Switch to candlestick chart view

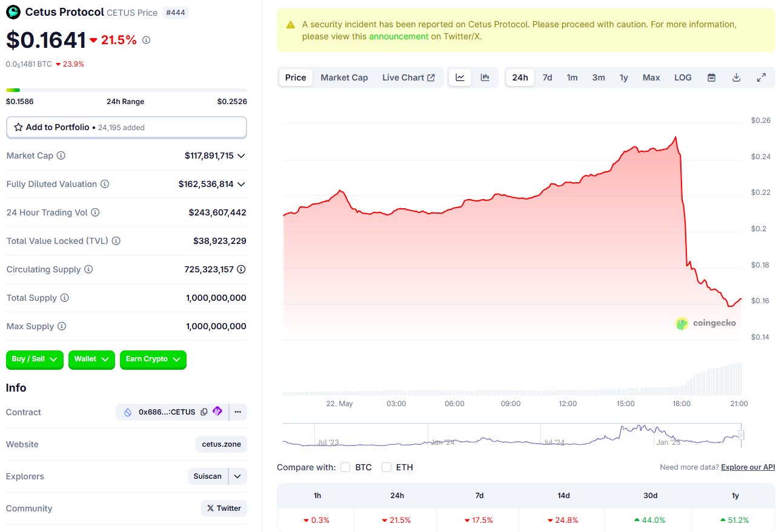(485, 77)
